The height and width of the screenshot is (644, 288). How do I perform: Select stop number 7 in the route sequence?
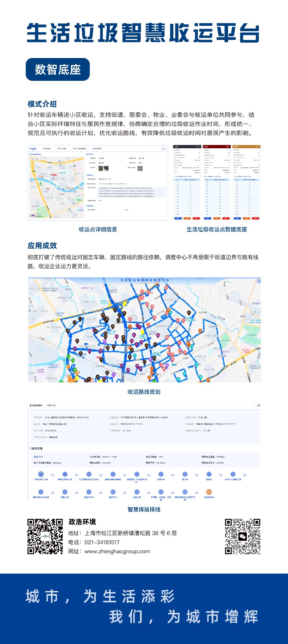point(209,474)
